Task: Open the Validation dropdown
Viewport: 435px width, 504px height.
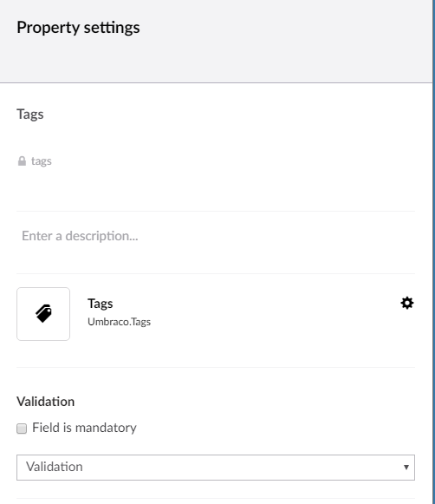Action: pos(216,468)
